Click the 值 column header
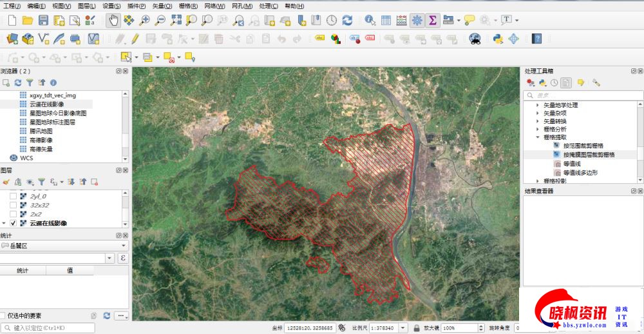Viewport: 644px width, 334px height. [70, 270]
